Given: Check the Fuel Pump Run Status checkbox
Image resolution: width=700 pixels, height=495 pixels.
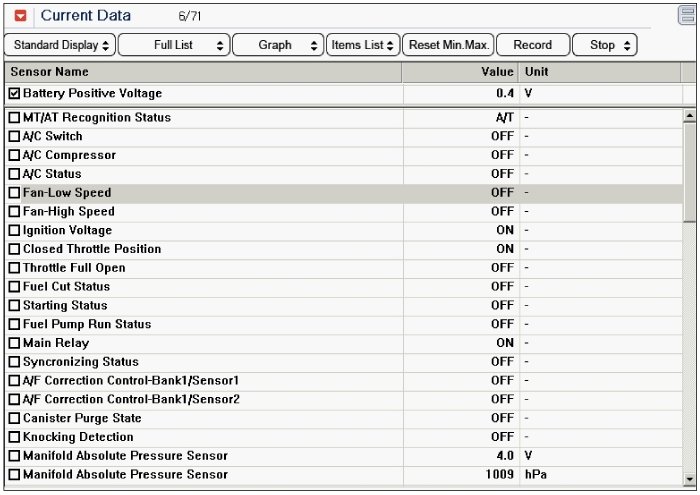Looking at the screenshot, I should (14, 324).
